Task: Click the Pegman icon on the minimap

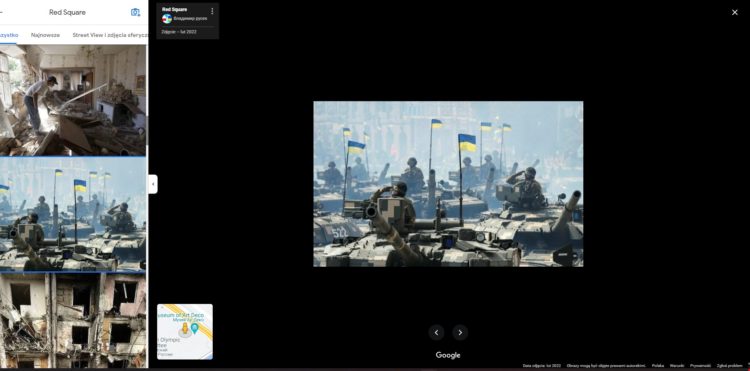Action: (185, 330)
